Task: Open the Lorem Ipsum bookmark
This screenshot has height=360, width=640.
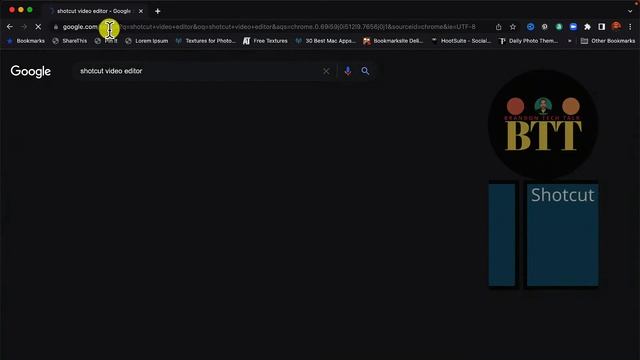Action: coord(147,41)
